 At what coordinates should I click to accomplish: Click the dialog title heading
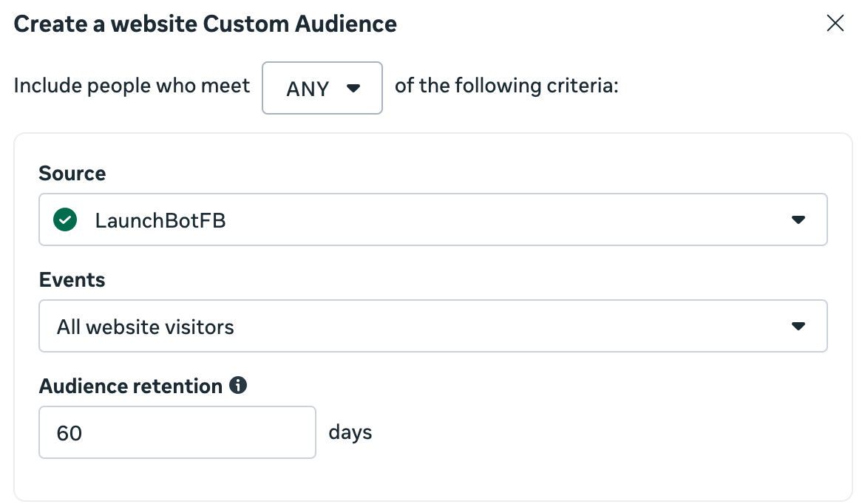[206, 24]
